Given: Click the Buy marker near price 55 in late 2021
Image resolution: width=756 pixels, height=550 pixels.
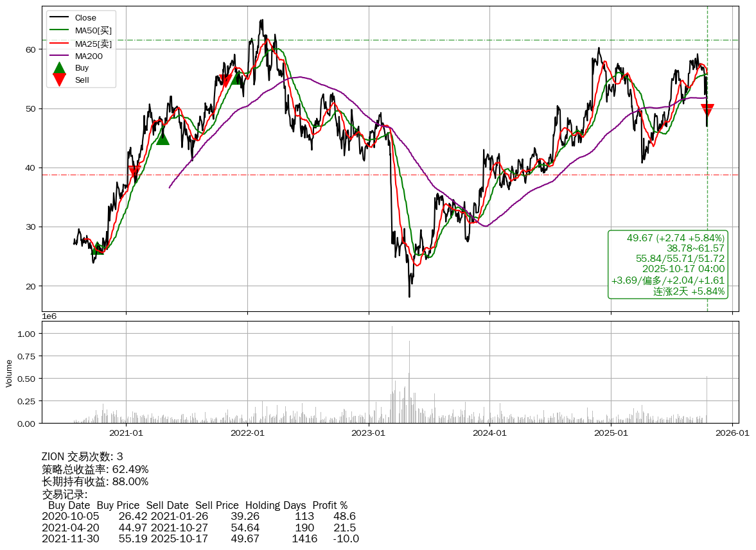Looking at the screenshot, I should point(238,78).
